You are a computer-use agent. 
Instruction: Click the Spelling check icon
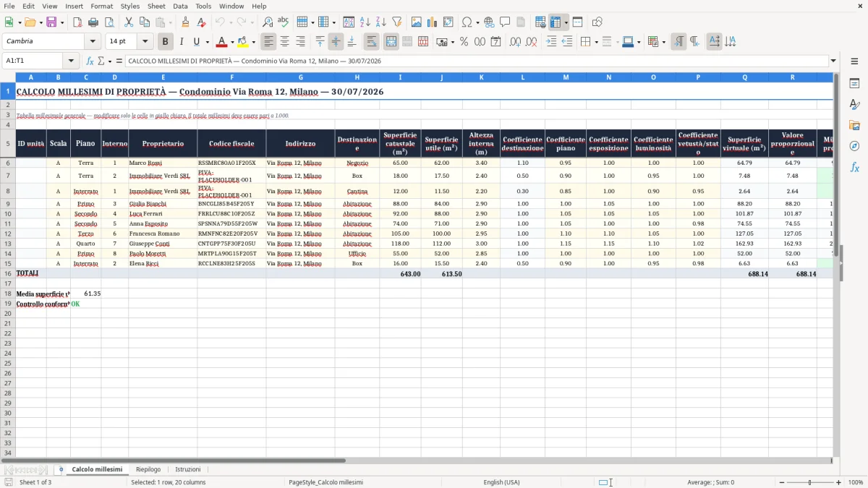(x=284, y=22)
